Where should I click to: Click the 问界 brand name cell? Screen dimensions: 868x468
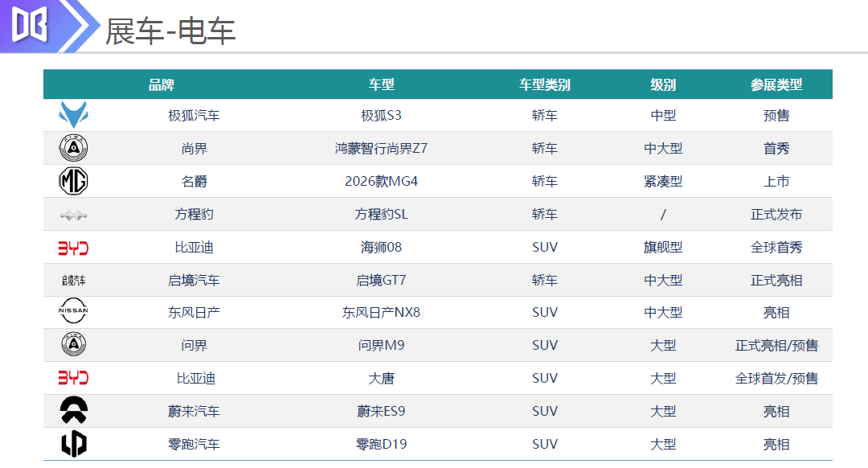tap(194, 346)
